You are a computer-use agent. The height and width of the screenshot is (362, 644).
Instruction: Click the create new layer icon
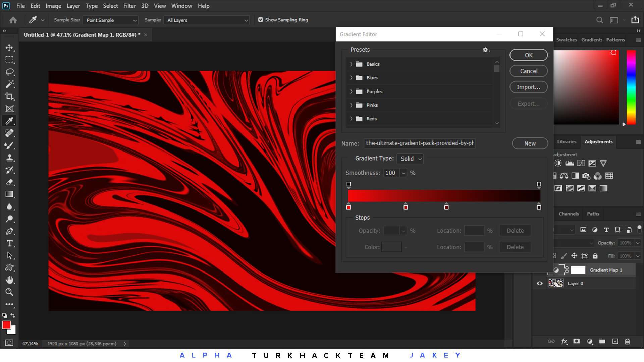pyautogui.click(x=615, y=341)
